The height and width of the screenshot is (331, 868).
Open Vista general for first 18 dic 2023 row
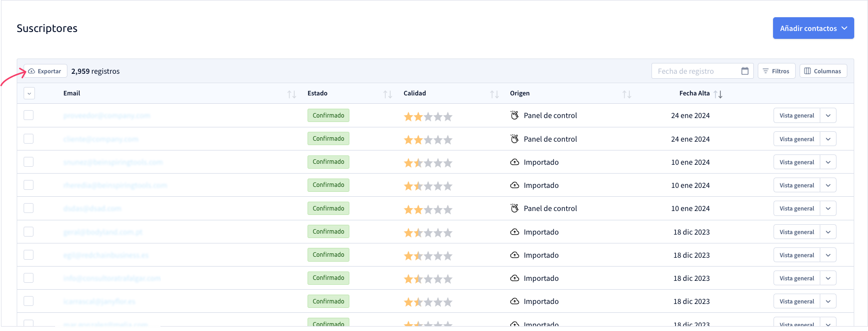[797, 232]
